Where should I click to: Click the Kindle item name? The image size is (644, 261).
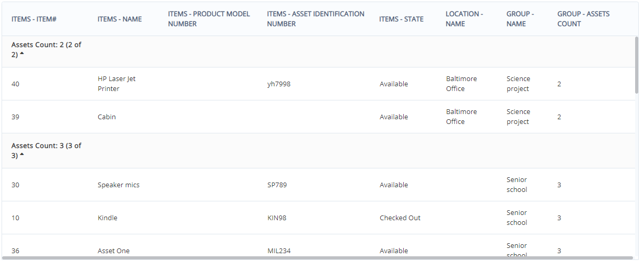point(108,218)
